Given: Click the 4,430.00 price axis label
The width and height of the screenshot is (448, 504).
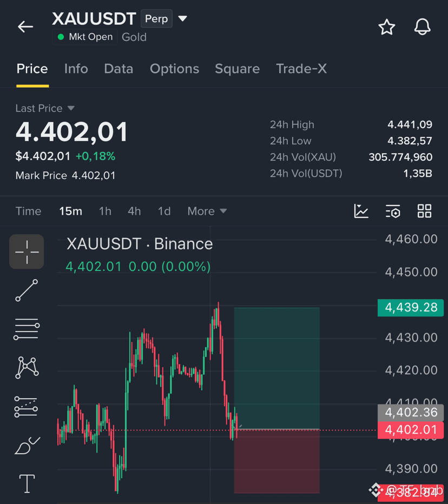Looking at the screenshot, I should 411,337.
